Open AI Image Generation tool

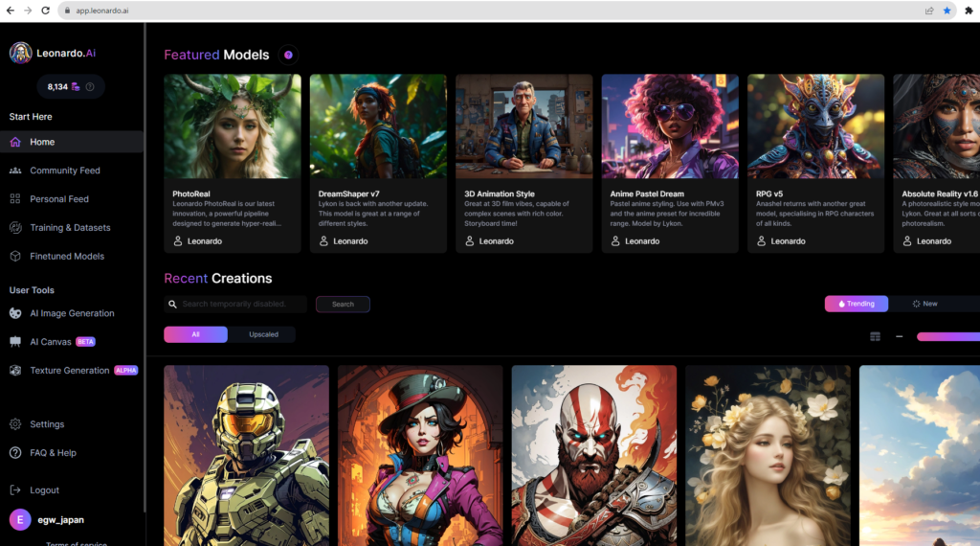pyautogui.click(x=72, y=313)
